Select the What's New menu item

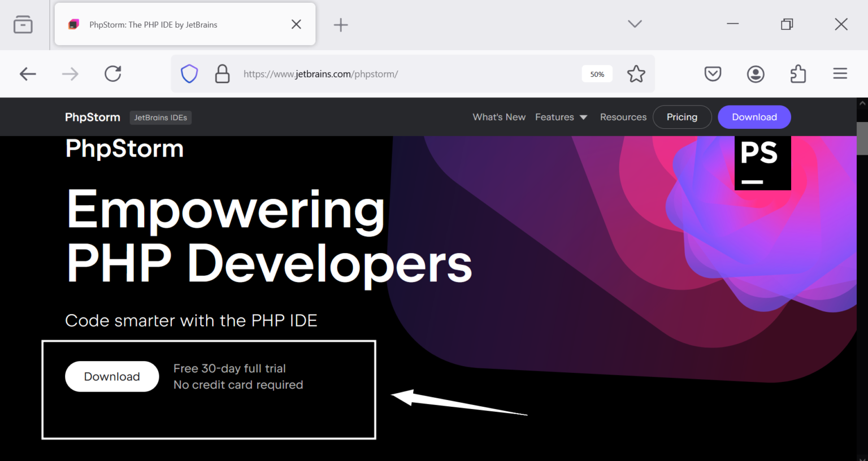[x=499, y=117]
